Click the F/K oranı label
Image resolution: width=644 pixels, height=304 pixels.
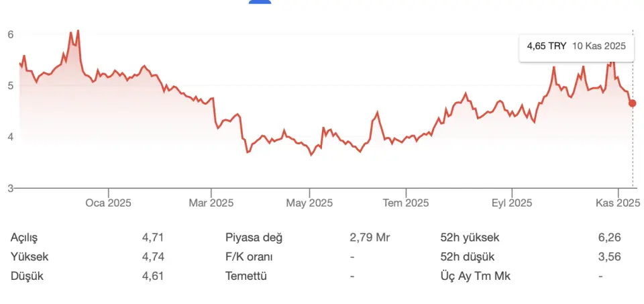[249, 256]
